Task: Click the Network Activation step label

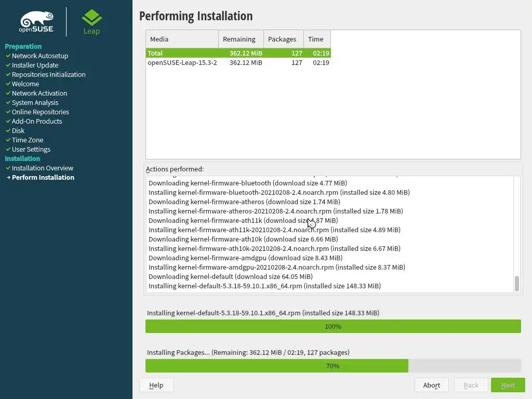Action: [39, 93]
